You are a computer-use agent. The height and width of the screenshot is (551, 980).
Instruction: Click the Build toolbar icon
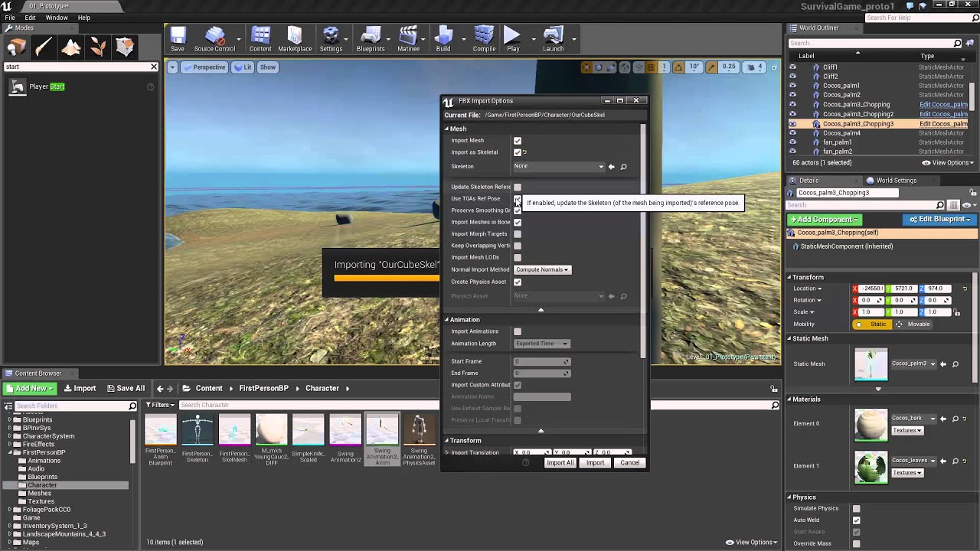coord(443,40)
